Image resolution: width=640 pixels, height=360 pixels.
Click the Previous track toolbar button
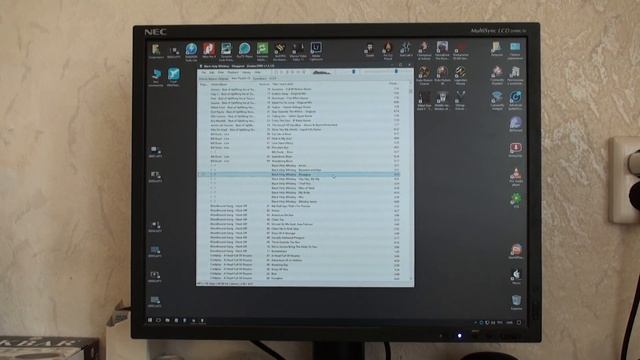(x=293, y=72)
